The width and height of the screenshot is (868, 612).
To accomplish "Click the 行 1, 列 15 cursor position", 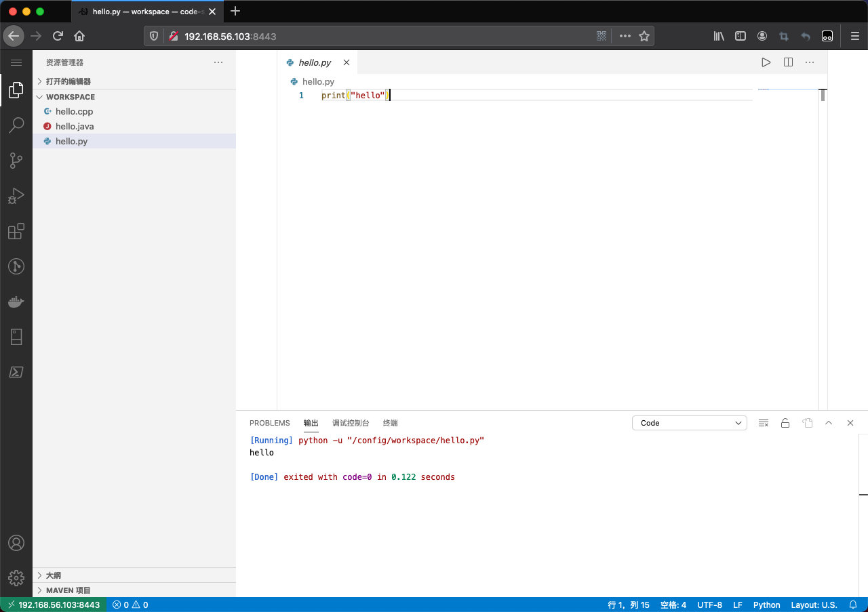I will click(x=629, y=605).
